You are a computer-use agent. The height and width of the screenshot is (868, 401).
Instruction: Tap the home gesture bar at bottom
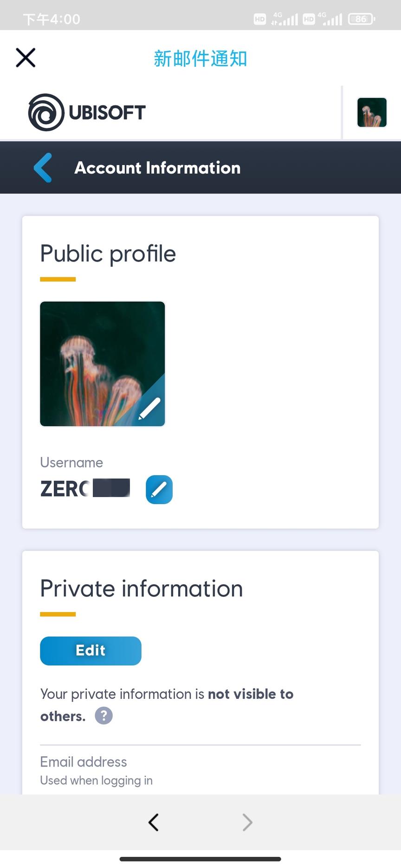pyautogui.click(x=200, y=859)
